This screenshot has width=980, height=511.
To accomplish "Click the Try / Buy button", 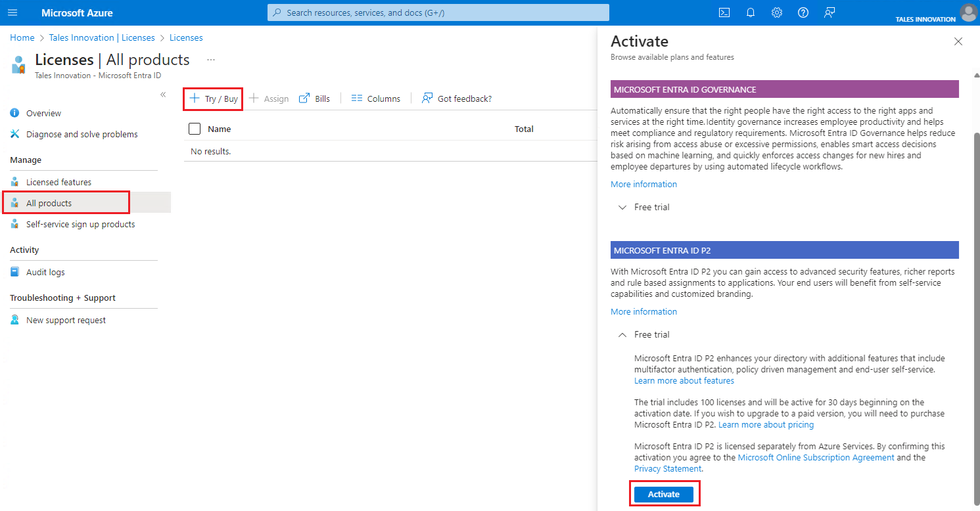I will tap(213, 99).
